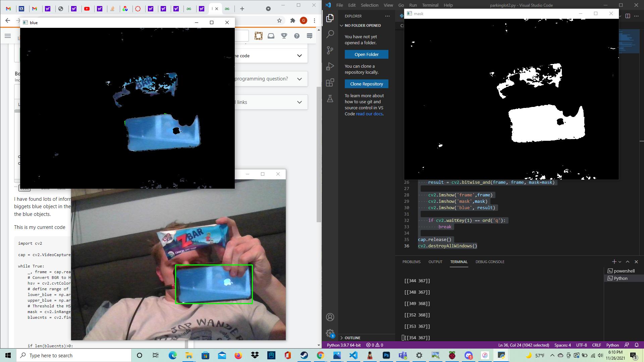Click the Chrome back arrow
This screenshot has height=362, width=644.
pyautogui.click(x=8, y=21)
